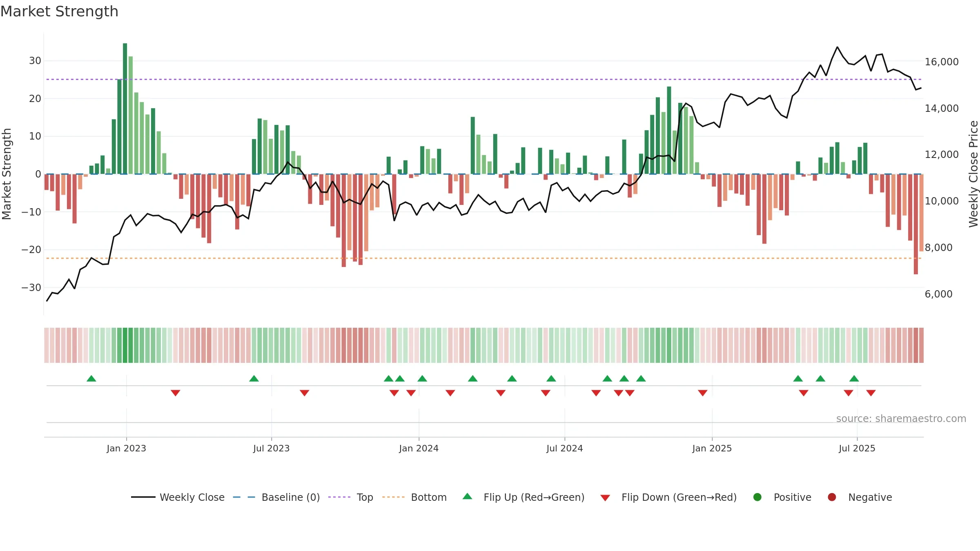Click the Weekly Close Price axis title
Viewport: 980px width, 551px height.
coord(974,174)
